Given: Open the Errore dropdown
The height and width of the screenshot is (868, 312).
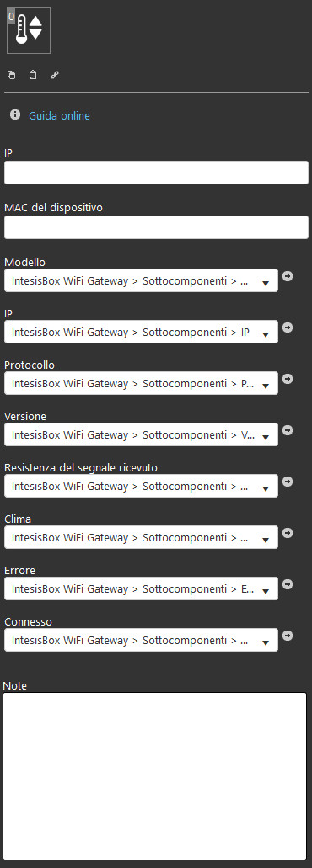Looking at the screenshot, I should point(141,588).
